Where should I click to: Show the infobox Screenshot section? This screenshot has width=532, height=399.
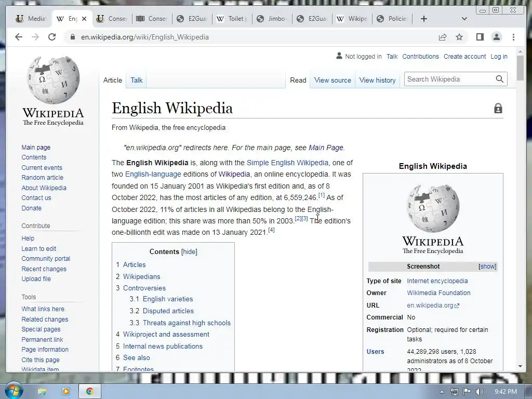487,267
